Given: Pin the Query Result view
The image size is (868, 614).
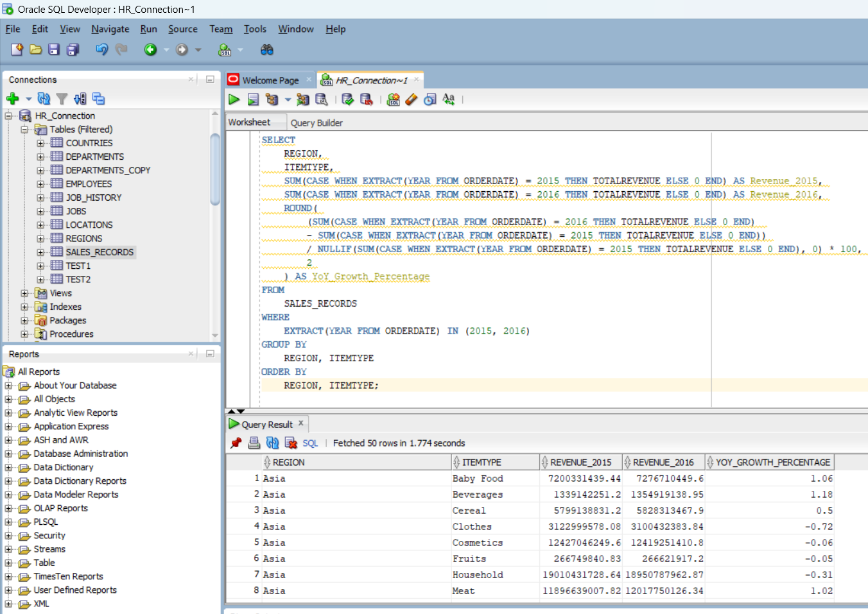Looking at the screenshot, I should 236,443.
